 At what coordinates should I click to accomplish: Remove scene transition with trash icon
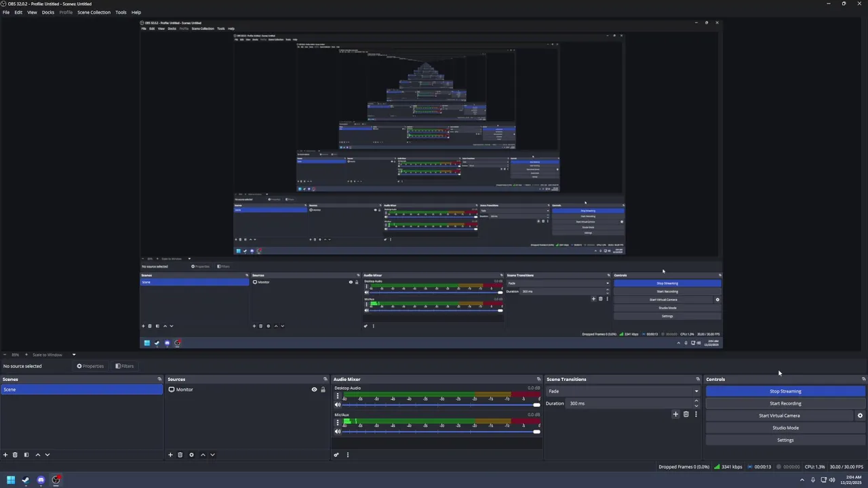(x=686, y=414)
